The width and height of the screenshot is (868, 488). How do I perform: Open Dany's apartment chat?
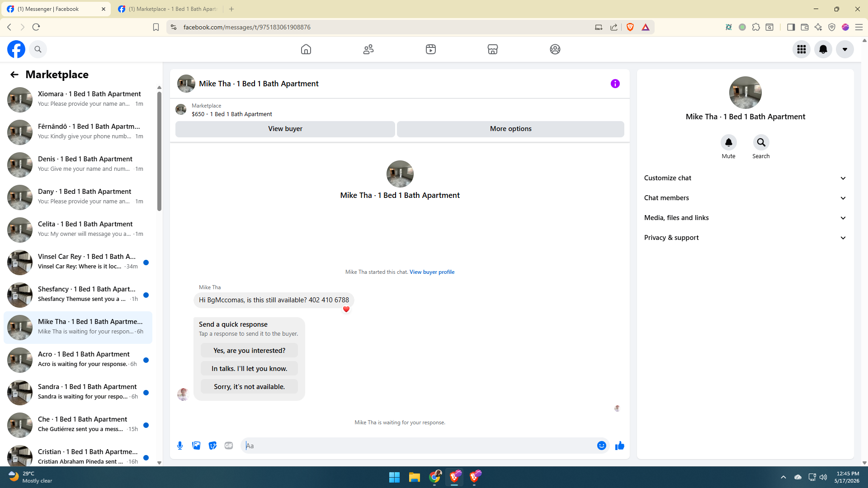point(78,197)
